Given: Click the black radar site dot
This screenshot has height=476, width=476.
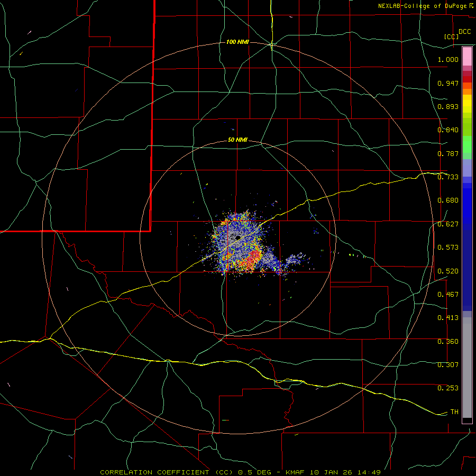Looking at the screenshot, I should coord(239,237).
